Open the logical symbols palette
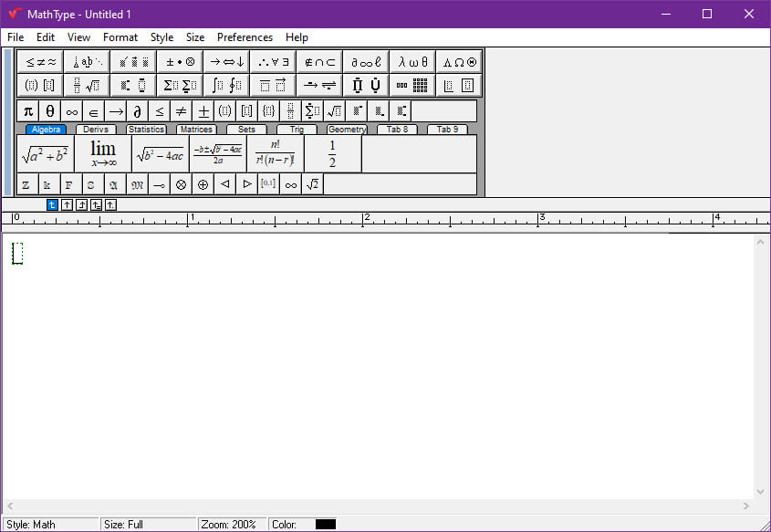 273,62
